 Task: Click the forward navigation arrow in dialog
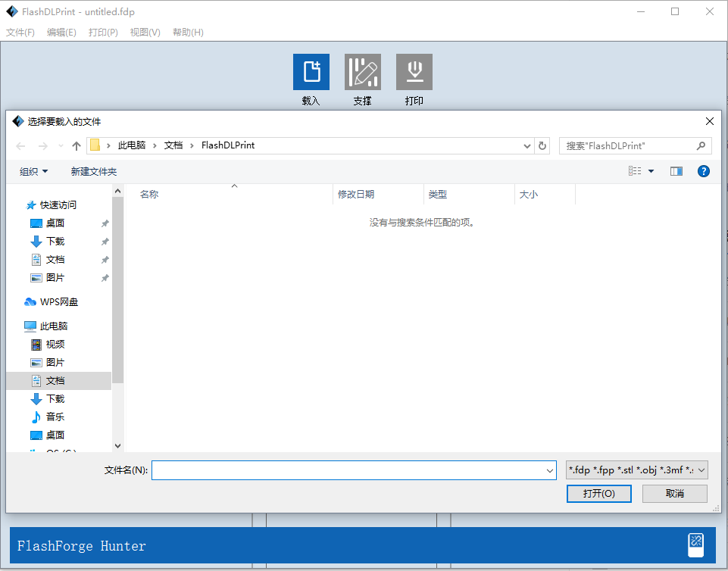pos(42,146)
